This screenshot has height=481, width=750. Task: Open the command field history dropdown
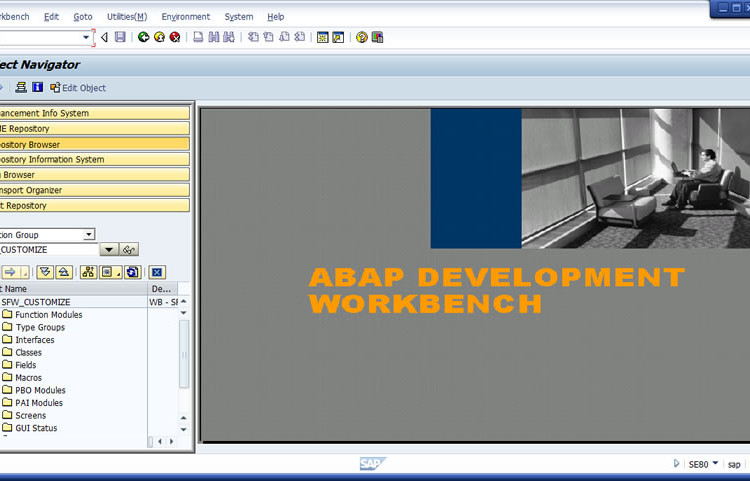click(x=86, y=37)
